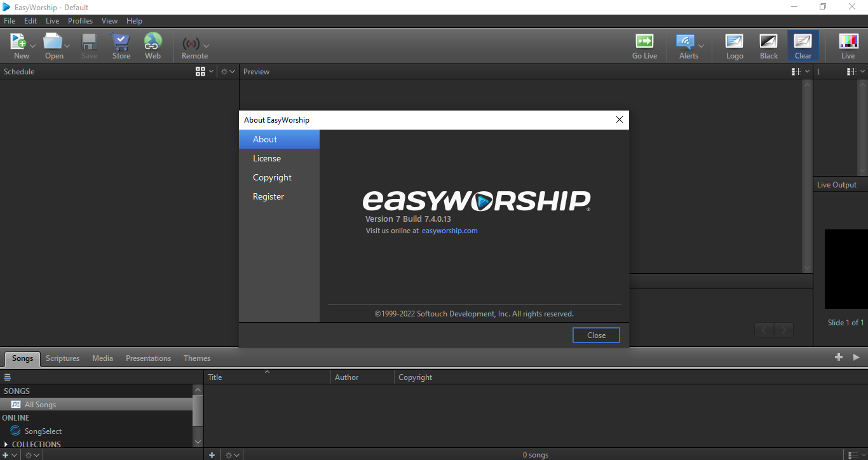Click the add song plus icon
The image size is (868, 460).
pyautogui.click(x=212, y=455)
